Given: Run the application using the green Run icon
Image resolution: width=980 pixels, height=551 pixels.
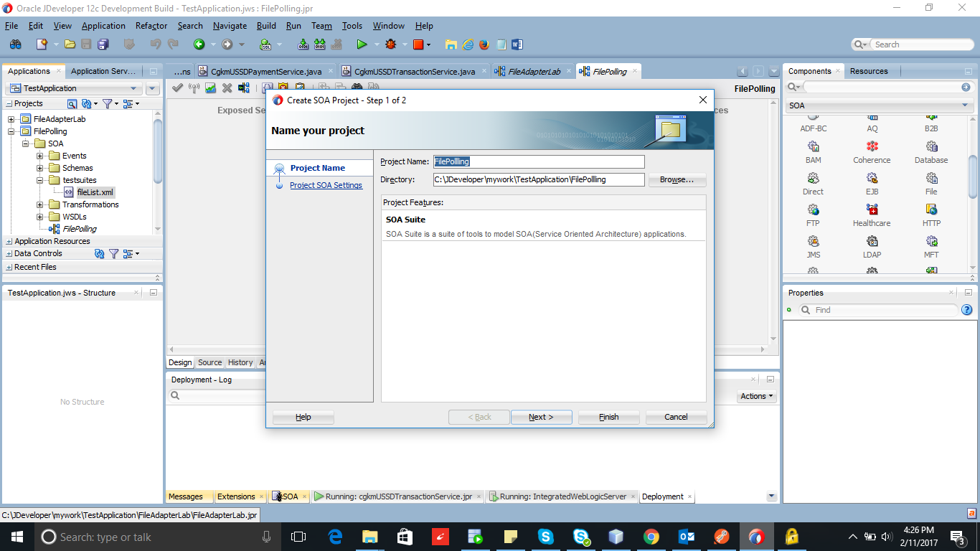Looking at the screenshot, I should 362,44.
